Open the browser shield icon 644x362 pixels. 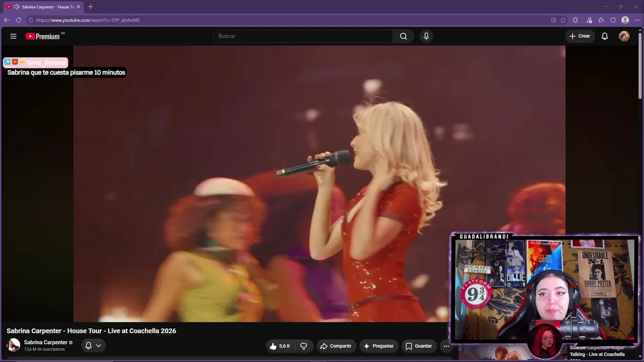613,20
